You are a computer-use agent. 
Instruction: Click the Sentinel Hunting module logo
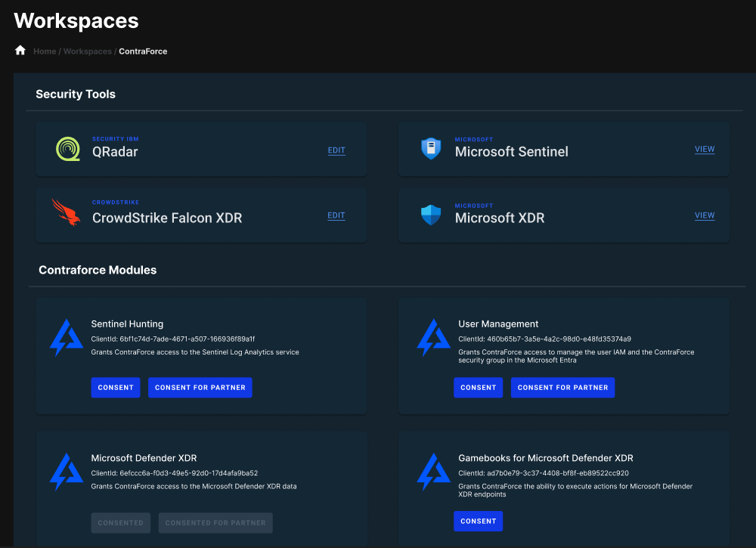coord(67,338)
